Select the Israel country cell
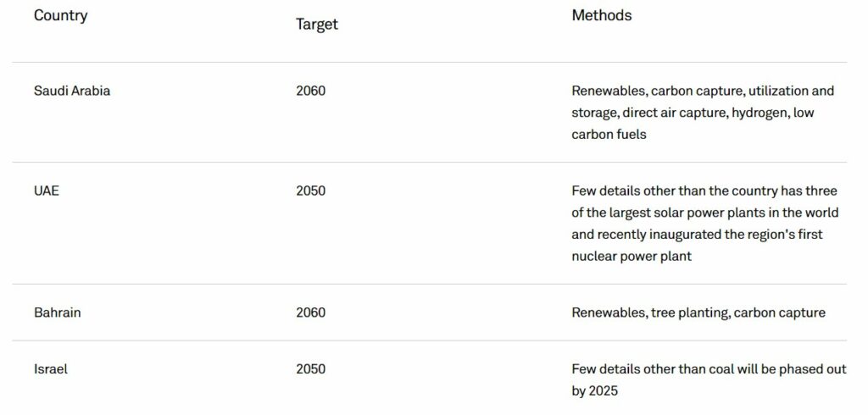Viewport: 868px width, 415px height. 51,369
